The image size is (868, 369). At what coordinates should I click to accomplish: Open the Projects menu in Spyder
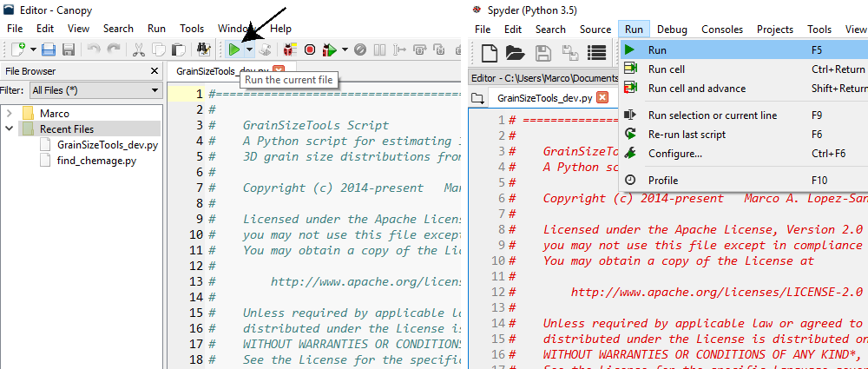click(775, 30)
